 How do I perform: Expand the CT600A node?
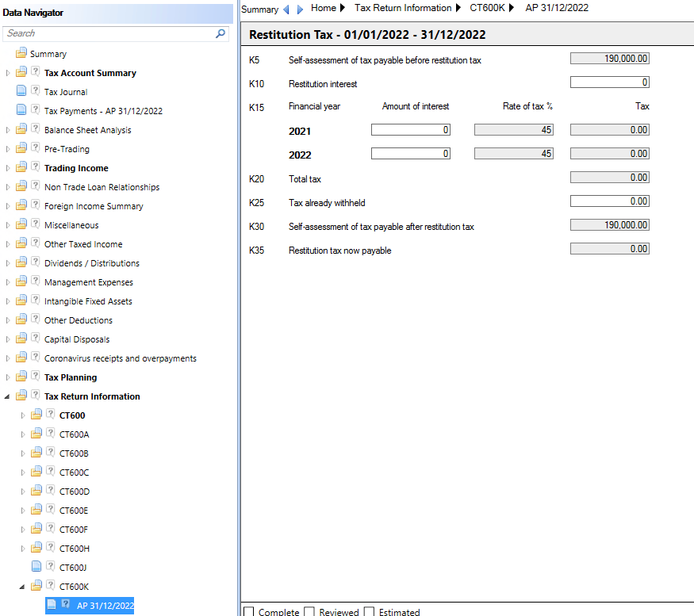pyautogui.click(x=22, y=434)
